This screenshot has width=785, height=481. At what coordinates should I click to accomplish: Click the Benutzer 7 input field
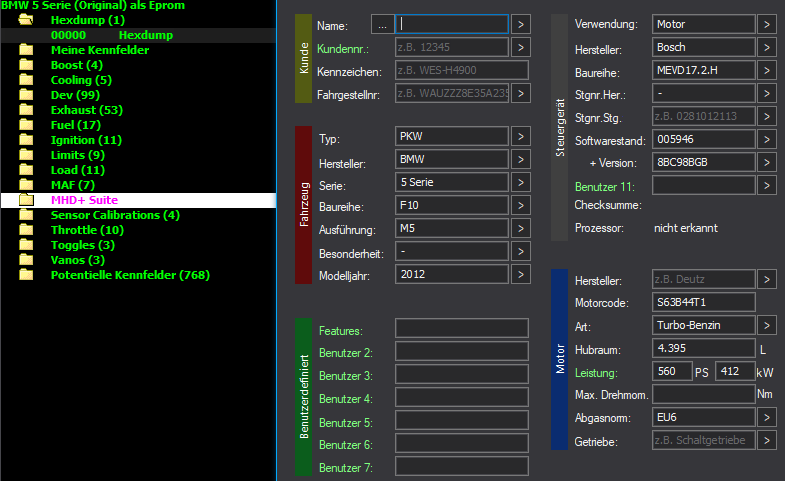coord(462,467)
